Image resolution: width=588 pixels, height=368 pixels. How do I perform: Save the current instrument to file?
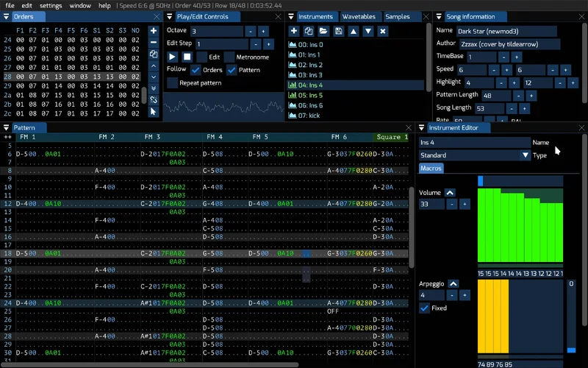point(338,31)
